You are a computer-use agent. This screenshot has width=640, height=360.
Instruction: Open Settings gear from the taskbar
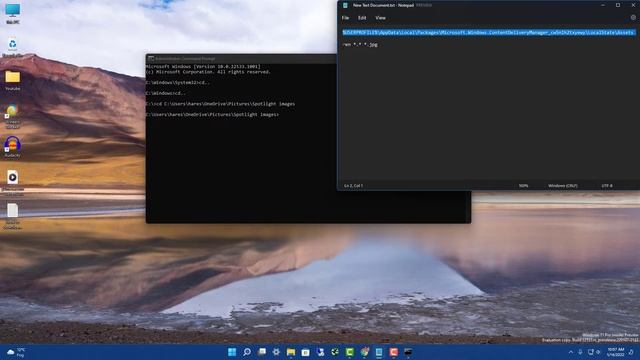(x=276, y=352)
